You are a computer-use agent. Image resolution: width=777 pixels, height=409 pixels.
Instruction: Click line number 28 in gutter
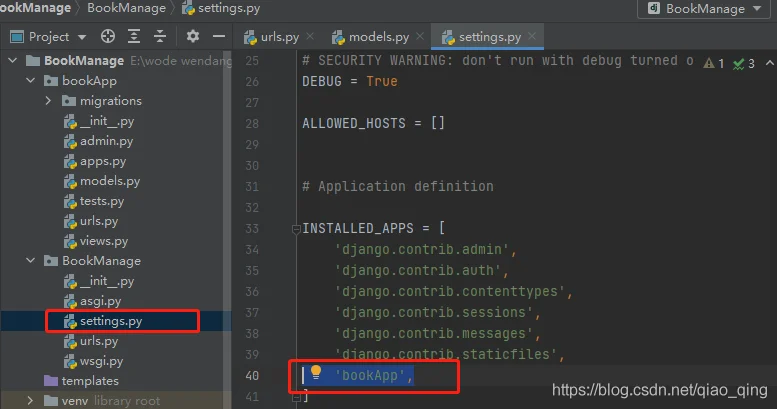point(252,123)
